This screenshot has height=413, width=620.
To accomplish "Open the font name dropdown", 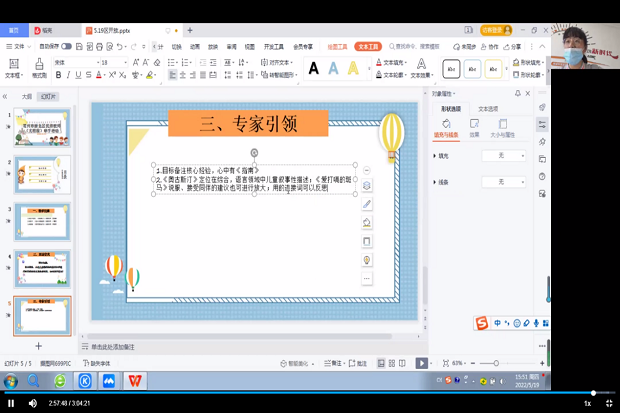I will [x=98, y=63].
